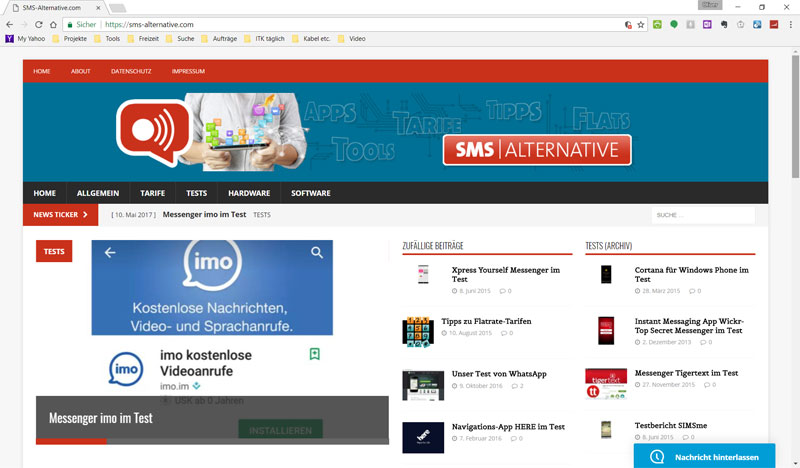The height and width of the screenshot is (468, 800).
Task: Click the WhatsApp test article thumbnail
Action: 423,385
